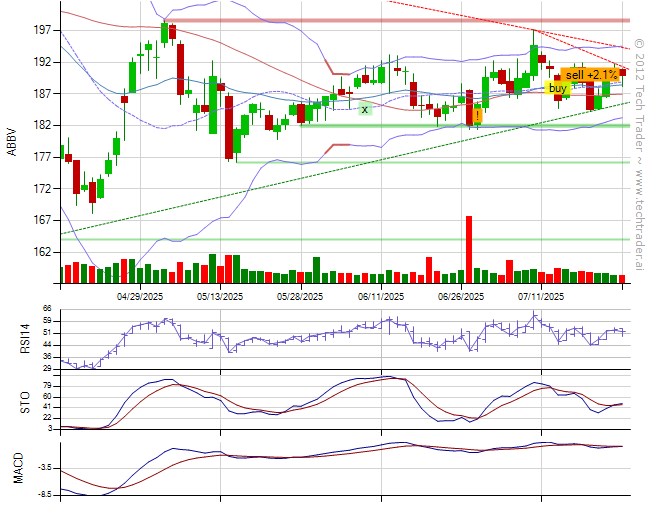Click the 06/11/2025 date label
This screenshot has height=514, width=657.
tap(381, 297)
